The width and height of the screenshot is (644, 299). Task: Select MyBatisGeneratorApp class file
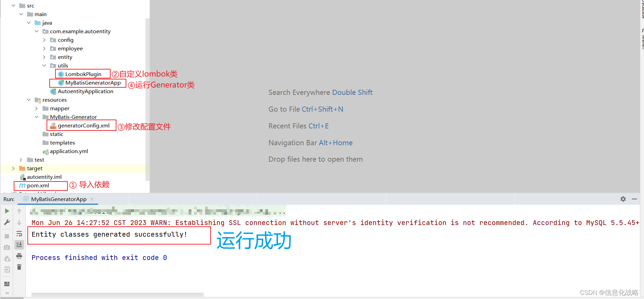pyautogui.click(x=93, y=83)
